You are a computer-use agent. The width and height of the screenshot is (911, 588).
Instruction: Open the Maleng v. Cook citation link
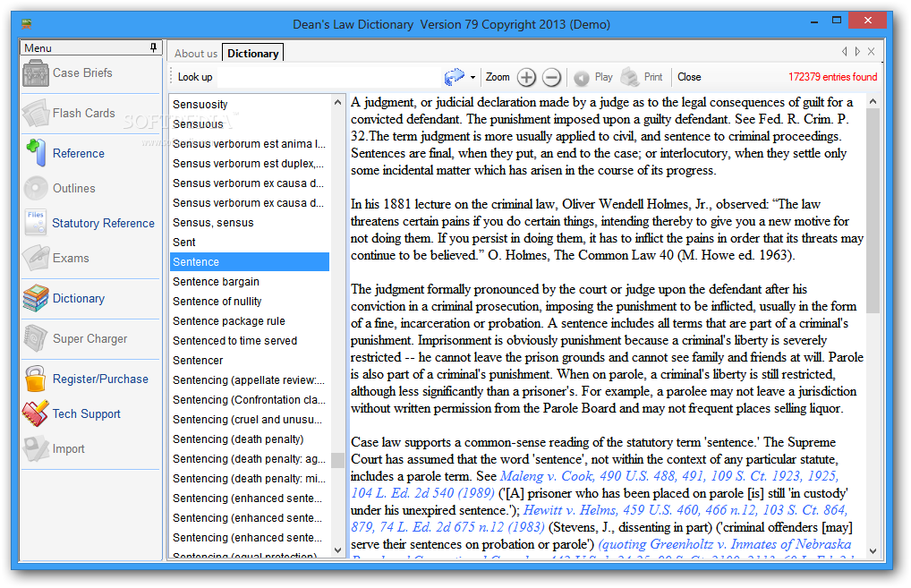pyautogui.click(x=668, y=476)
